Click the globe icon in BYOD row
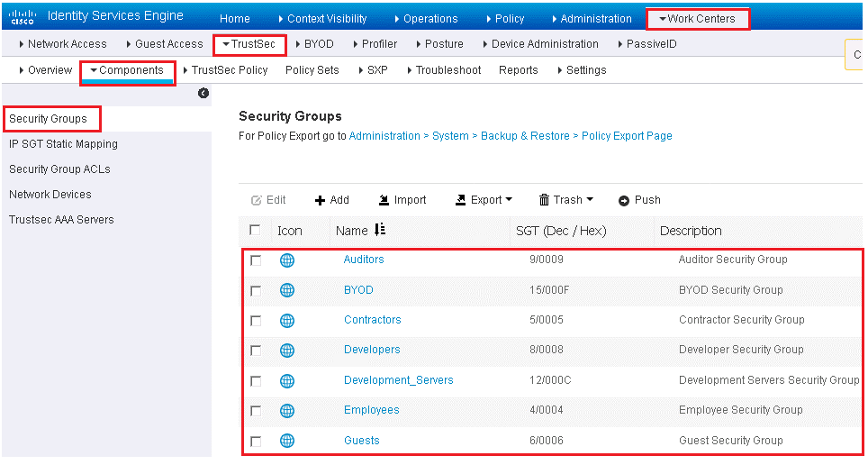The width and height of the screenshot is (868, 465). (x=286, y=290)
